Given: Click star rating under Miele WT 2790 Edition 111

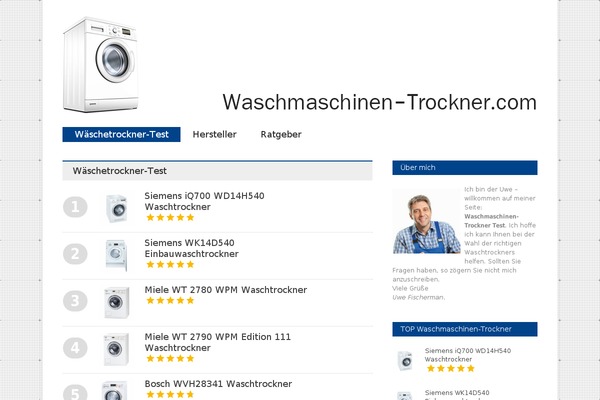Looking at the screenshot, I should pos(170,359).
